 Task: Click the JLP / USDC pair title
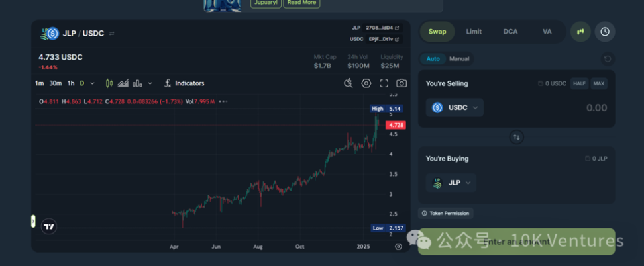point(83,34)
